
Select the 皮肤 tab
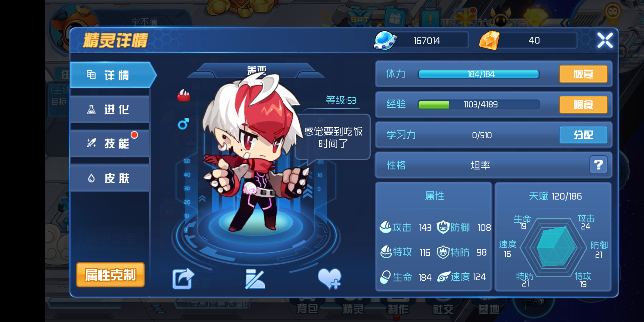[x=110, y=178]
